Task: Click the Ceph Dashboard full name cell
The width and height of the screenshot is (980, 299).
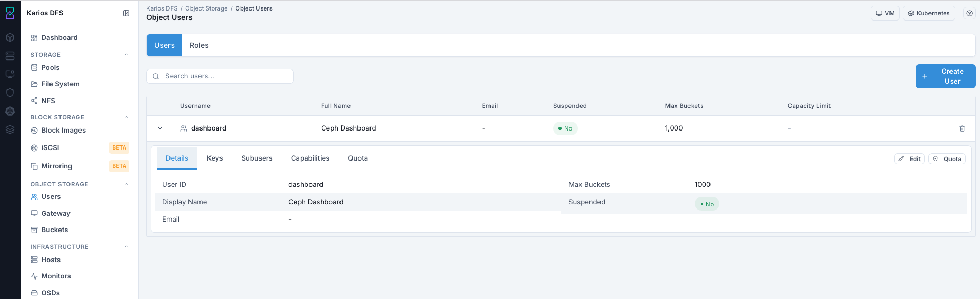Action: 348,128
